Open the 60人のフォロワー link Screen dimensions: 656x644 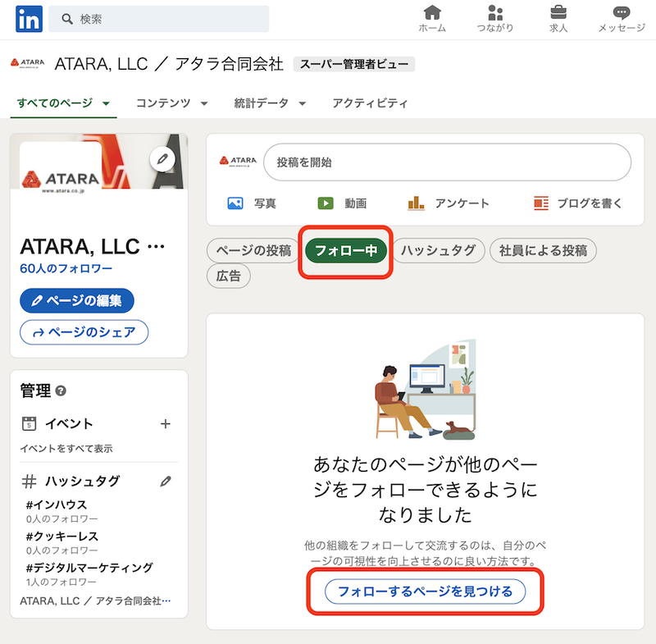(x=66, y=268)
